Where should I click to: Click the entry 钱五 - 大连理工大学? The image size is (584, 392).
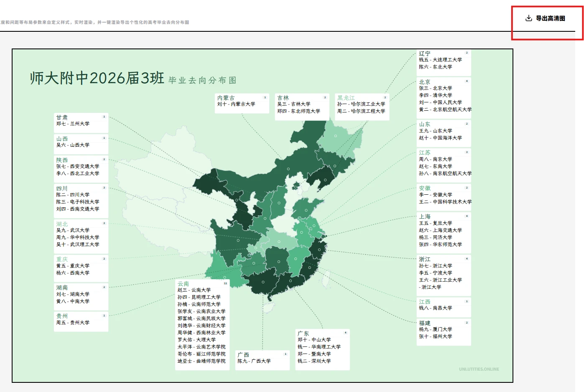[x=441, y=60]
